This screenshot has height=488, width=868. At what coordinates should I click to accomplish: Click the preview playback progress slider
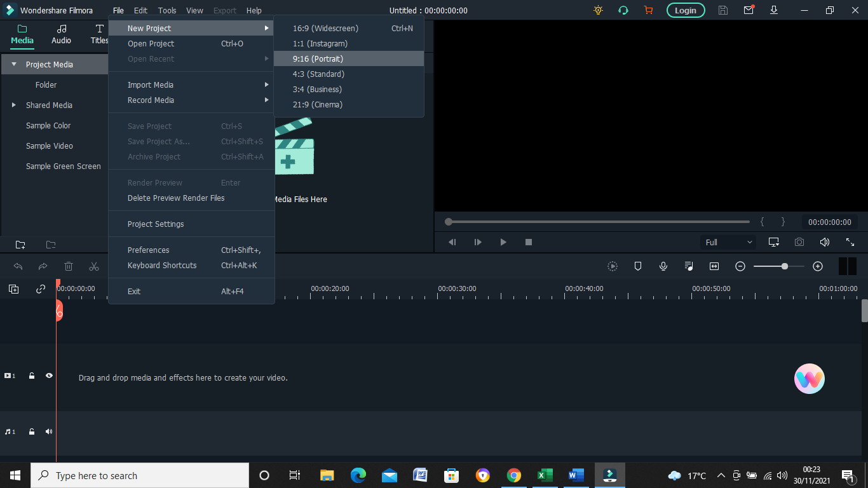click(597, 222)
